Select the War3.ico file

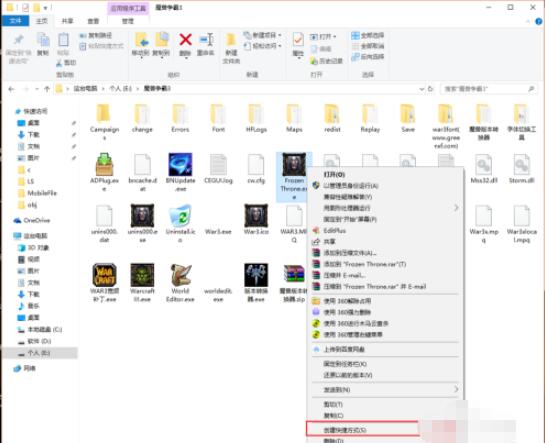tap(256, 220)
